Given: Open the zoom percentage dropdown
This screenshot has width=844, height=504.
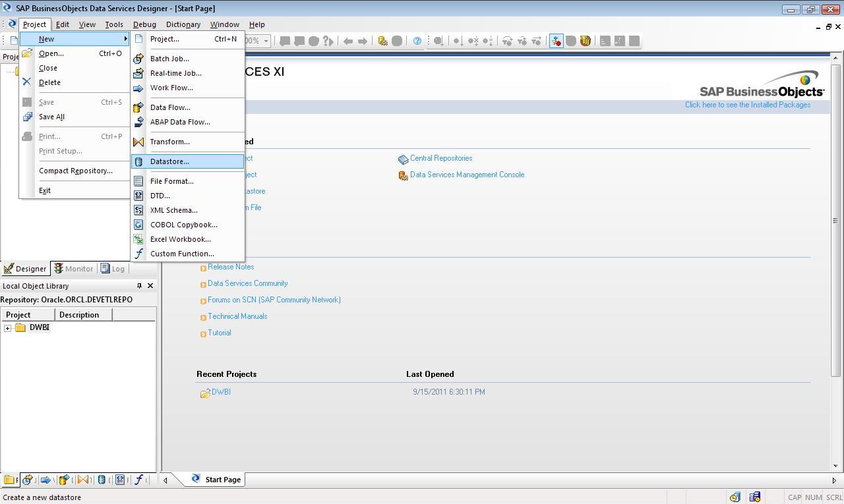Looking at the screenshot, I should 266,41.
